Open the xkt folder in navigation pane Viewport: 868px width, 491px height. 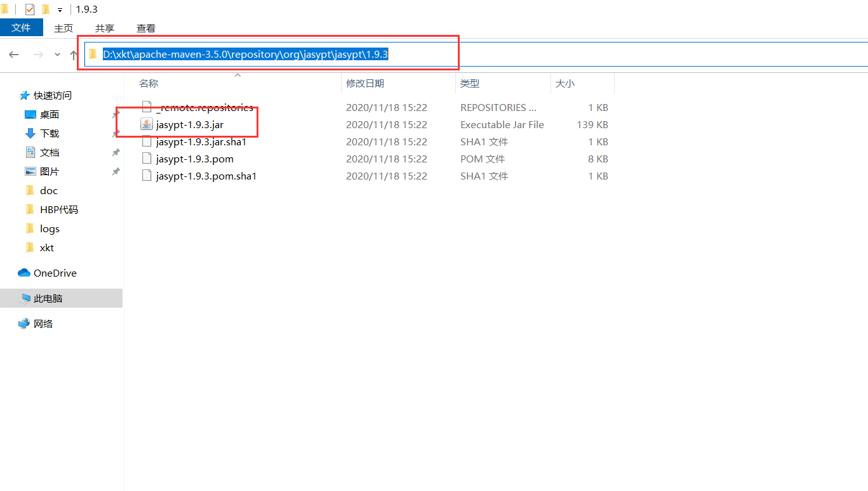pyautogui.click(x=47, y=247)
